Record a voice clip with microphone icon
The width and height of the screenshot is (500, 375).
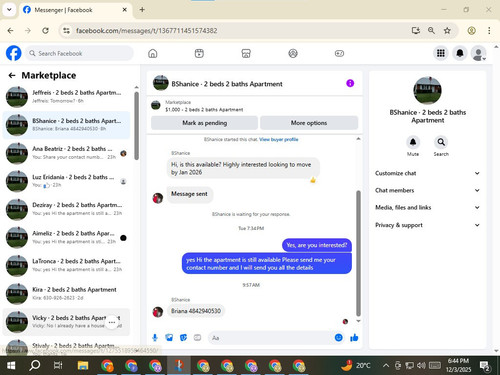point(155,338)
